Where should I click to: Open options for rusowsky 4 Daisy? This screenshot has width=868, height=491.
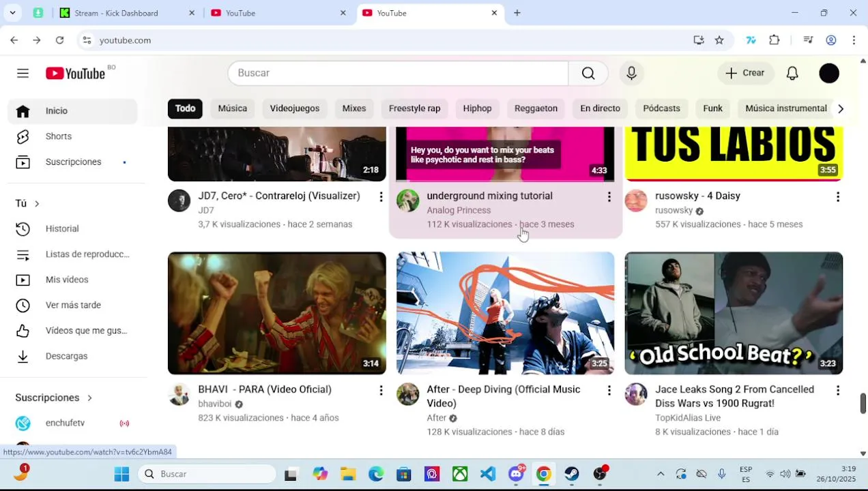[x=838, y=197]
